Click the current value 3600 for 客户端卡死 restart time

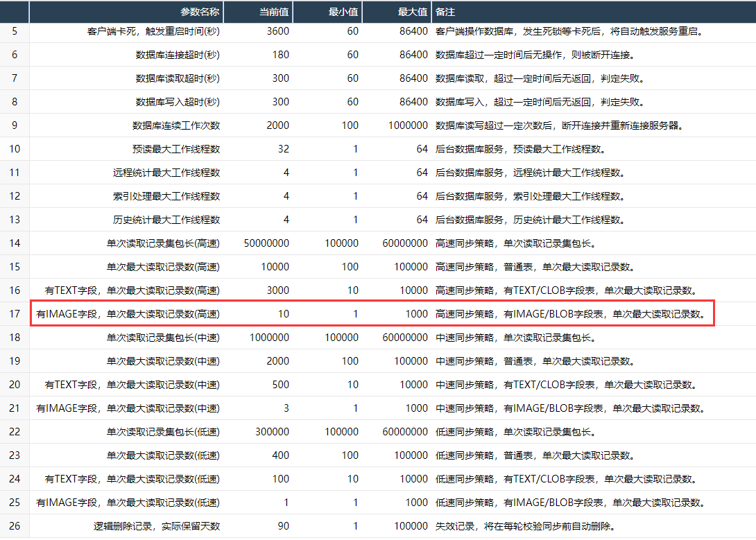277,31
